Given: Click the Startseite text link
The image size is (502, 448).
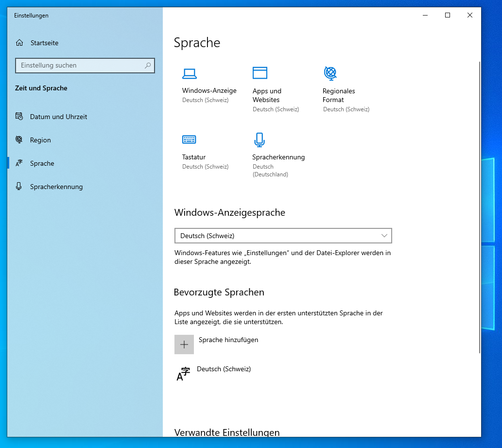Looking at the screenshot, I should [x=44, y=43].
